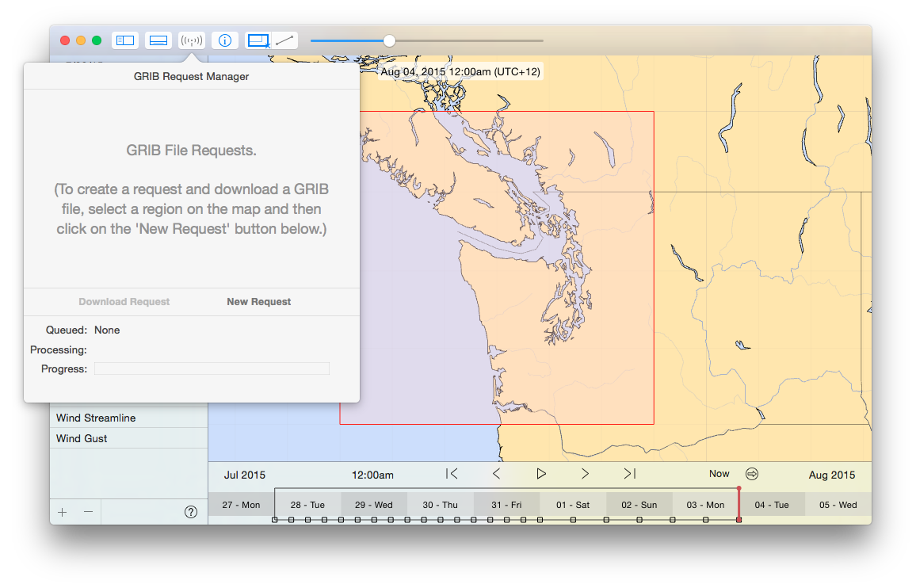Toggle the sidebar panel icon
This screenshot has width=916, height=588.
coord(125,40)
